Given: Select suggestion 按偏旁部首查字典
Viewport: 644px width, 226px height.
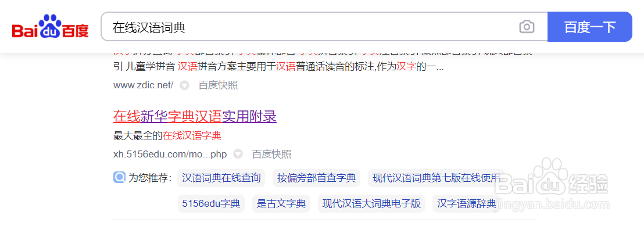Looking at the screenshot, I should pos(316,178).
